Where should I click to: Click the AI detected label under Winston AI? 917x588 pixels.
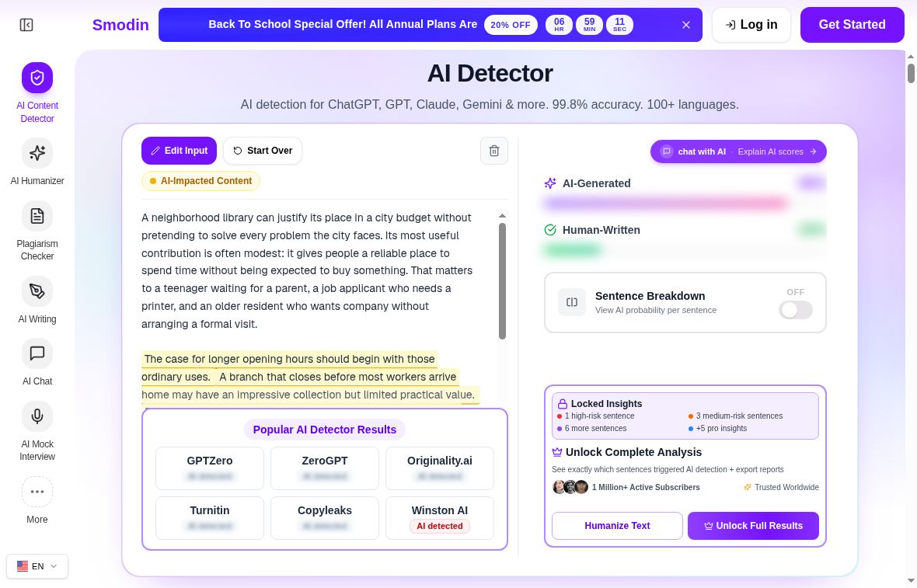coord(440,526)
